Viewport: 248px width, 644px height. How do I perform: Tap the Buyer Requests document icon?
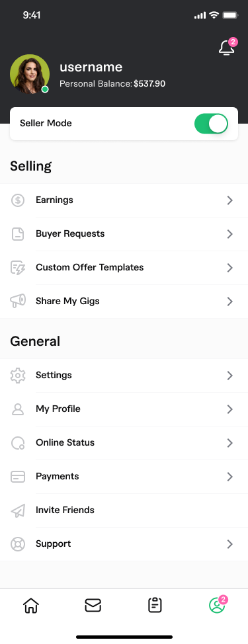tap(18, 233)
